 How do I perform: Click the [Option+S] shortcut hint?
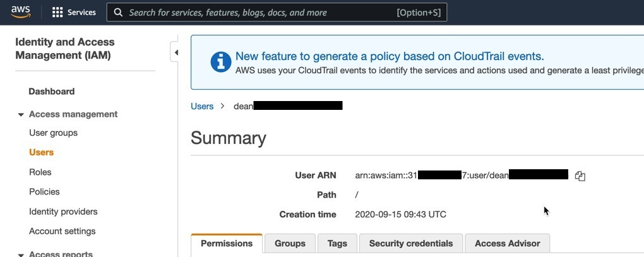419,13
